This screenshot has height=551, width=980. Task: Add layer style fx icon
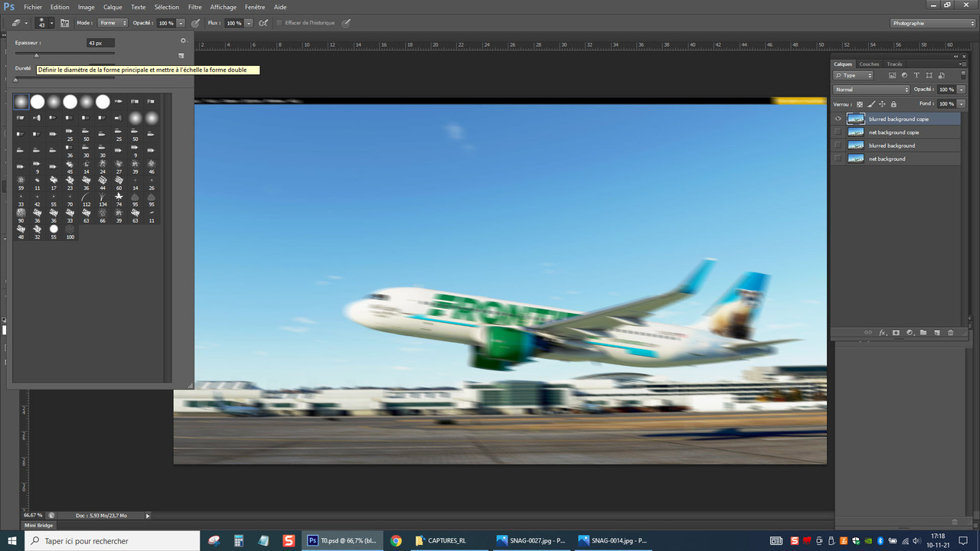[882, 333]
